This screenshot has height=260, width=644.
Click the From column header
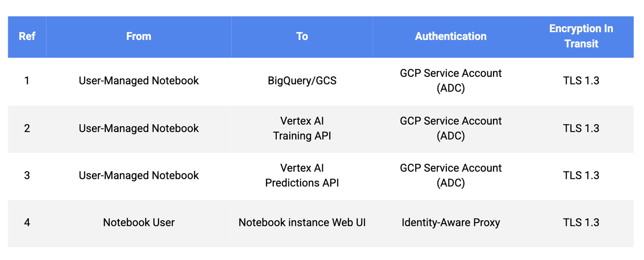click(x=139, y=37)
